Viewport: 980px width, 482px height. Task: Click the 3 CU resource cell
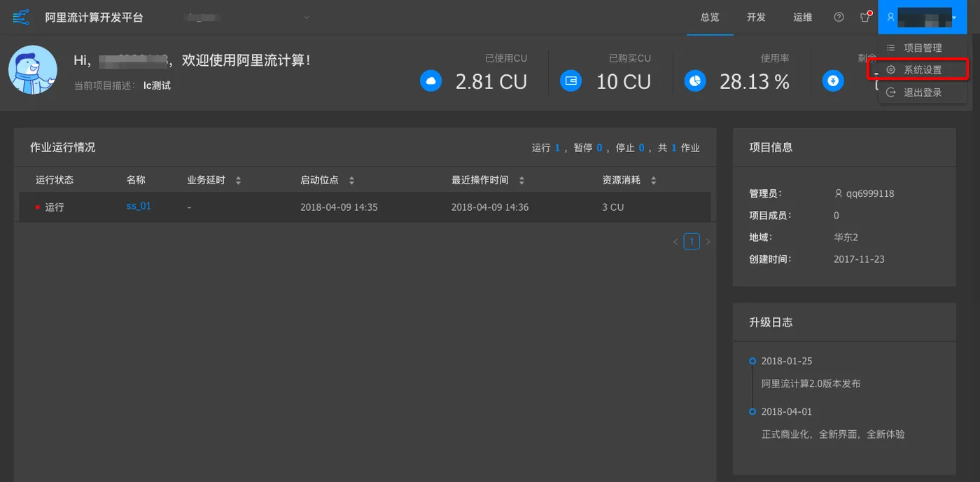tap(613, 207)
